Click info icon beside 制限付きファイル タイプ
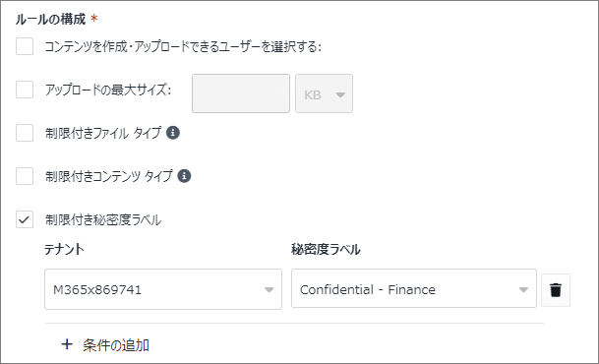The image size is (599, 364). tap(173, 133)
